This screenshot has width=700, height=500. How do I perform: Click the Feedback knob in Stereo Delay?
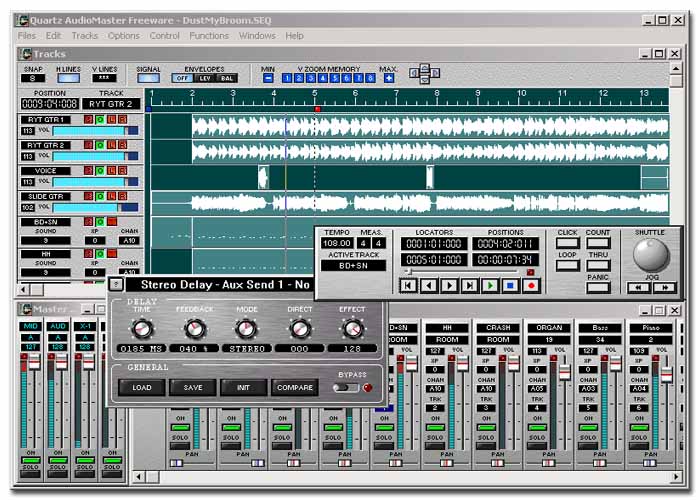click(195, 329)
